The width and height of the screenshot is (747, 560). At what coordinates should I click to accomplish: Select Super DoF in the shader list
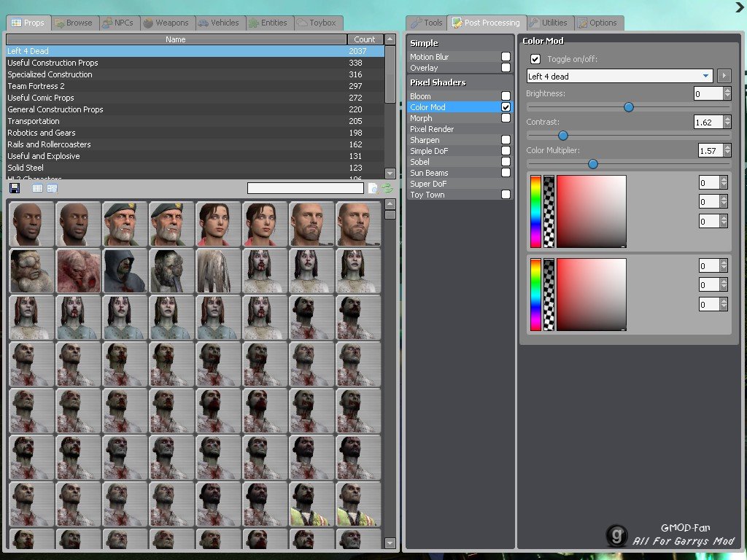coord(460,184)
